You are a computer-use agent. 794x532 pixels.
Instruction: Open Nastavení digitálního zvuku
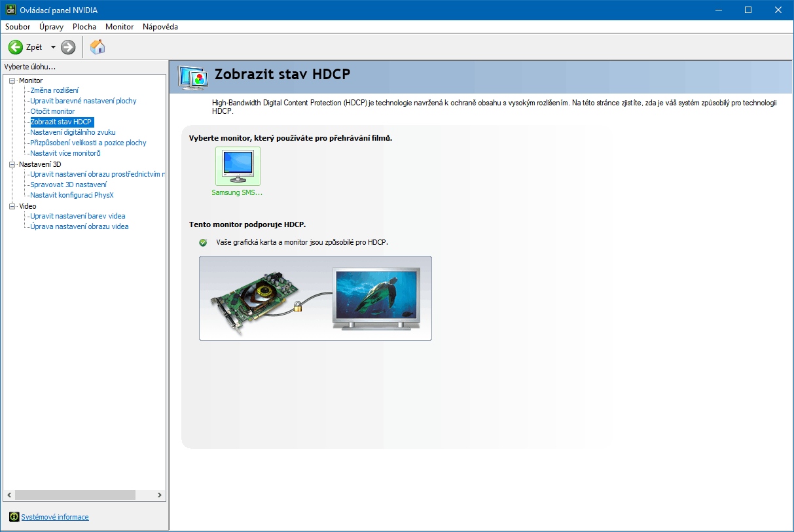coord(73,132)
